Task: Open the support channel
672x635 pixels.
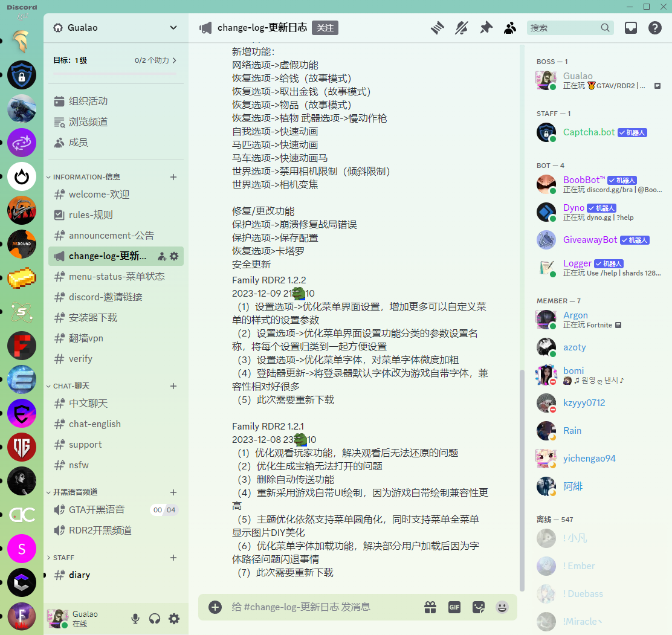Action: tap(115, 445)
